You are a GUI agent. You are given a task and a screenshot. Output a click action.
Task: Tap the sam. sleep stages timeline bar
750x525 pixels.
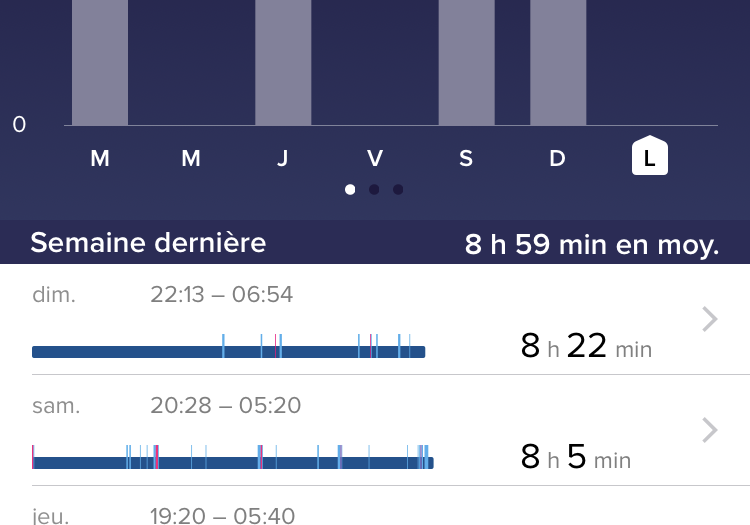(232, 462)
